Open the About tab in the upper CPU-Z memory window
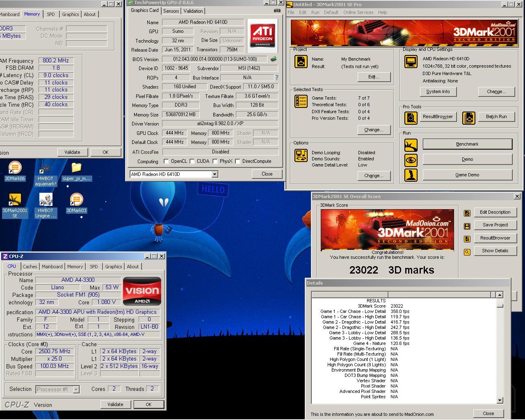The image size is (525, 420). pyautogui.click(x=90, y=14)
